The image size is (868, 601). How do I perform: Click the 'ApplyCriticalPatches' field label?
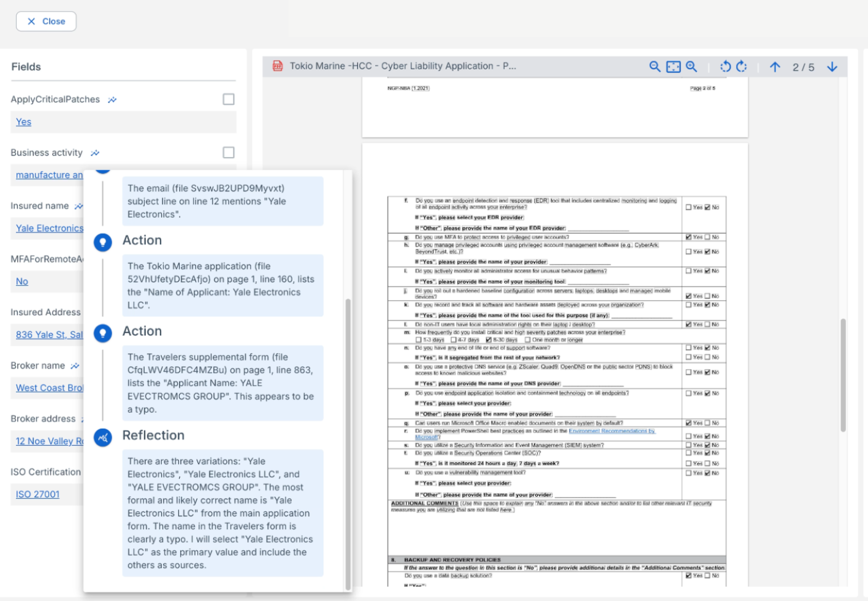[x=55, y=99]
